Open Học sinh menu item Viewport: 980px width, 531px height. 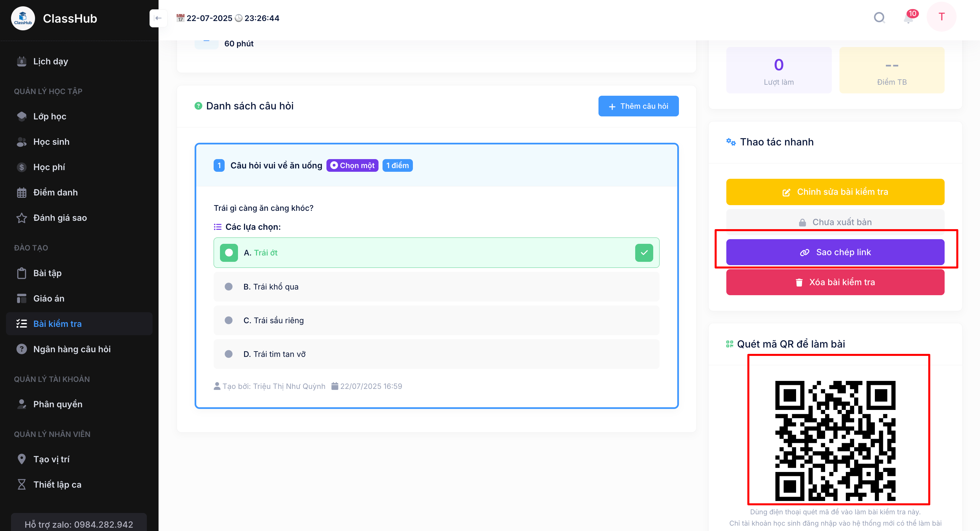(x=79, y=142)
